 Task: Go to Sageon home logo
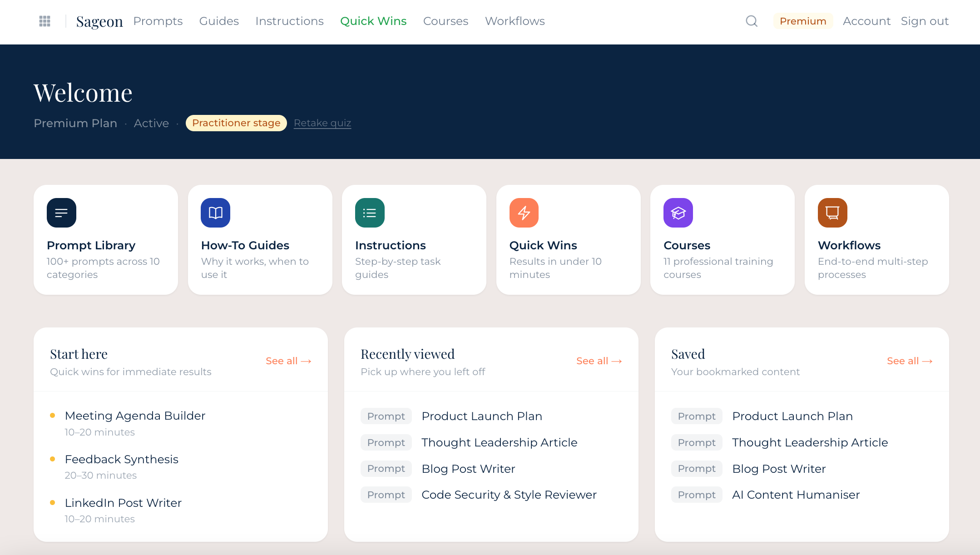pyautogui.click(x=99, y=21)
